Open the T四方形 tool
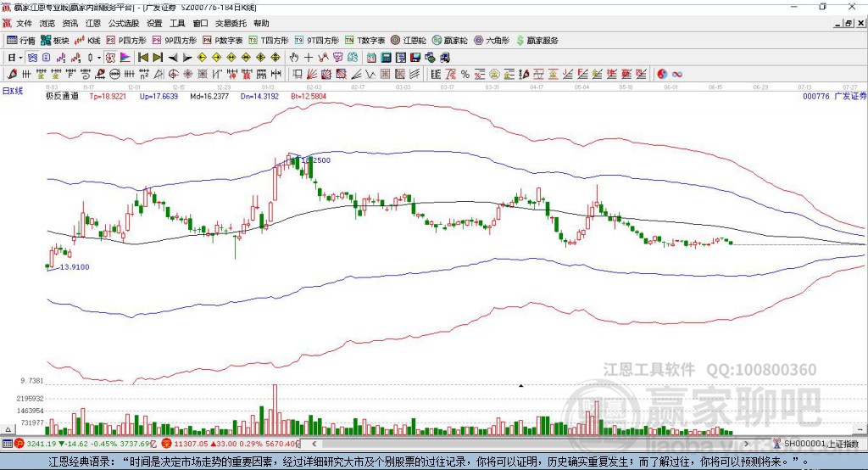 click(269, 41)
